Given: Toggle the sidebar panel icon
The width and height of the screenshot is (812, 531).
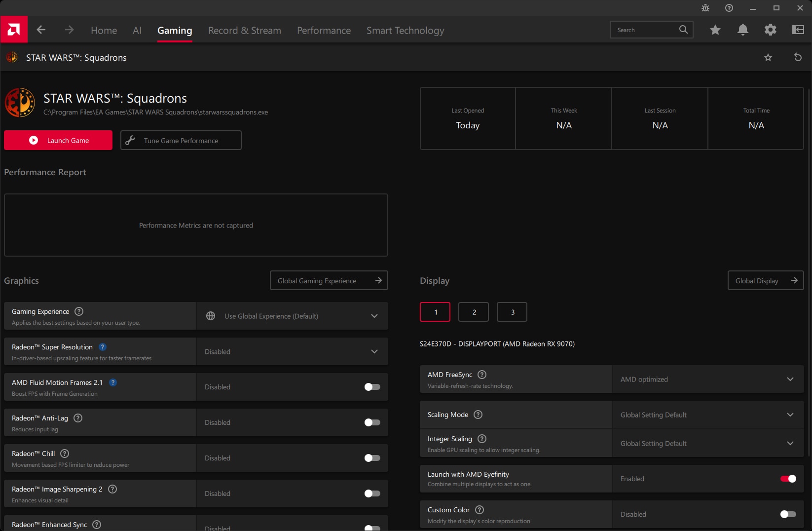Looking at the screenshot, I should (x=798, y=30).
